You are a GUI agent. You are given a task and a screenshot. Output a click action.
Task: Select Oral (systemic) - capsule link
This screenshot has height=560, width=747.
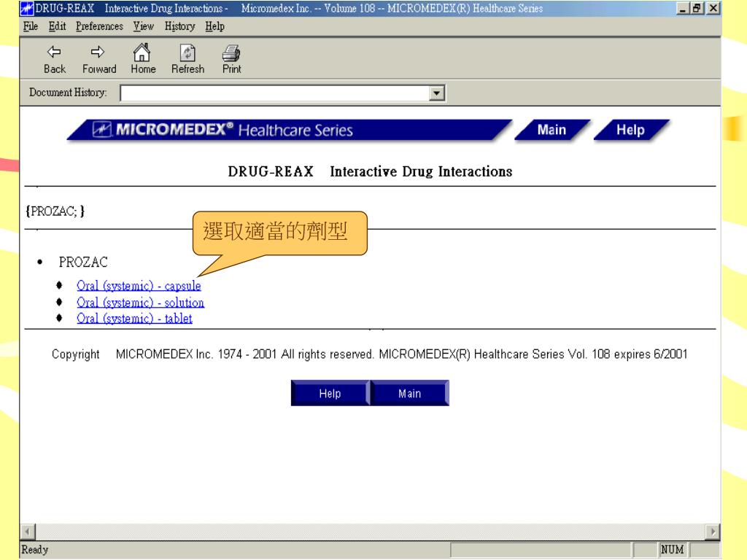point(139,286)
